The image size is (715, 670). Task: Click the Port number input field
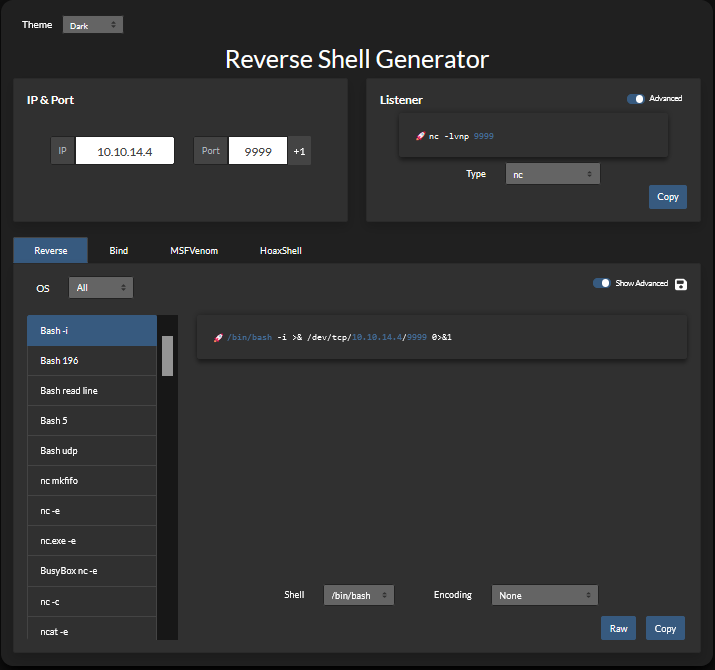click(258, 151)
